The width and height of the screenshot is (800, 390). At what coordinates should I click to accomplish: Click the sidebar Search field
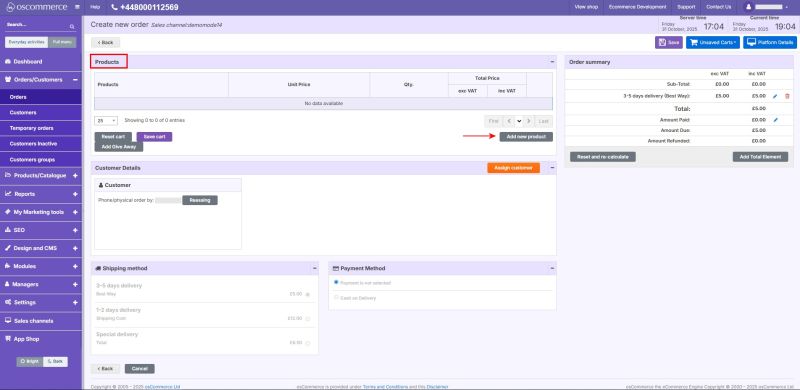click(37, 26)
